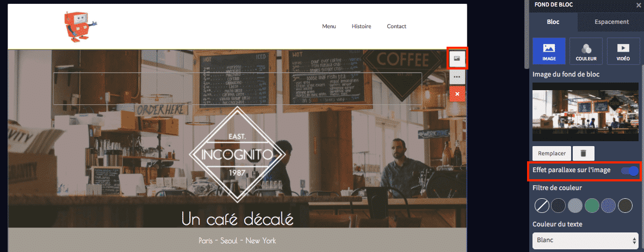The image size is (644, 252).
Task: Delete background image with the trash icon
Action: (x=583, y=154)
